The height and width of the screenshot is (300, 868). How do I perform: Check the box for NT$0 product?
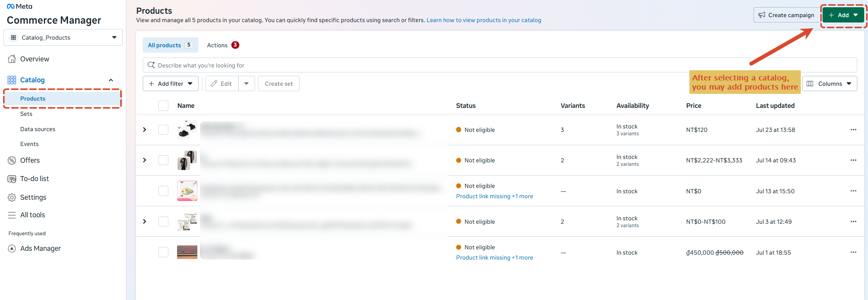(163, 191)
